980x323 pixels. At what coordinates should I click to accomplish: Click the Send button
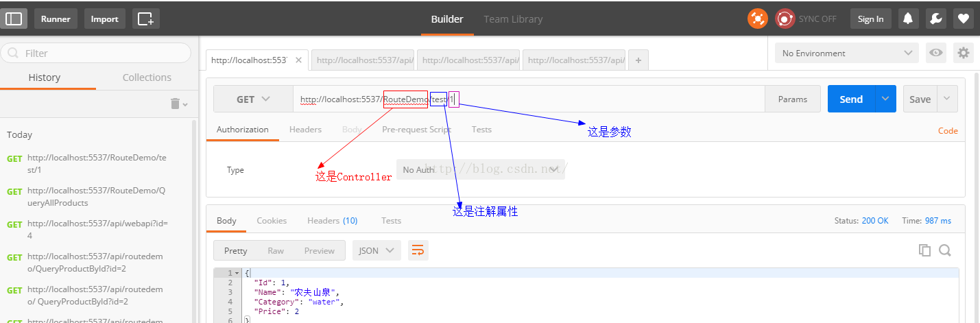pyautogui.click(x=851, y=99)
